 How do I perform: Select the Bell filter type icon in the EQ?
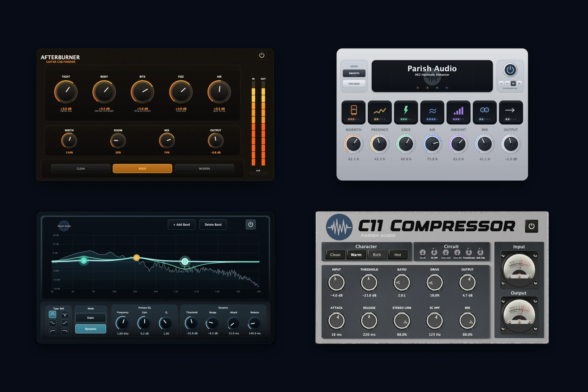[x=53, y=314]
